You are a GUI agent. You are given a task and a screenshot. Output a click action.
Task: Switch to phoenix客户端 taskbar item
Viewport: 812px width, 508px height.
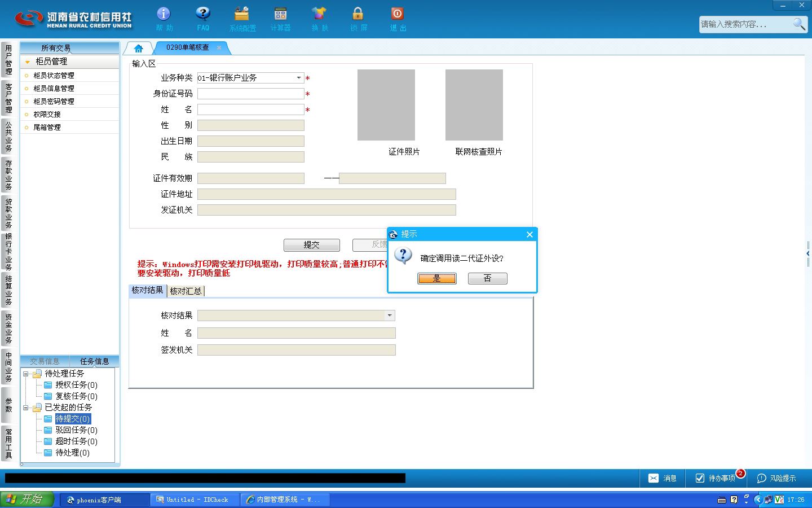point(104,500)
